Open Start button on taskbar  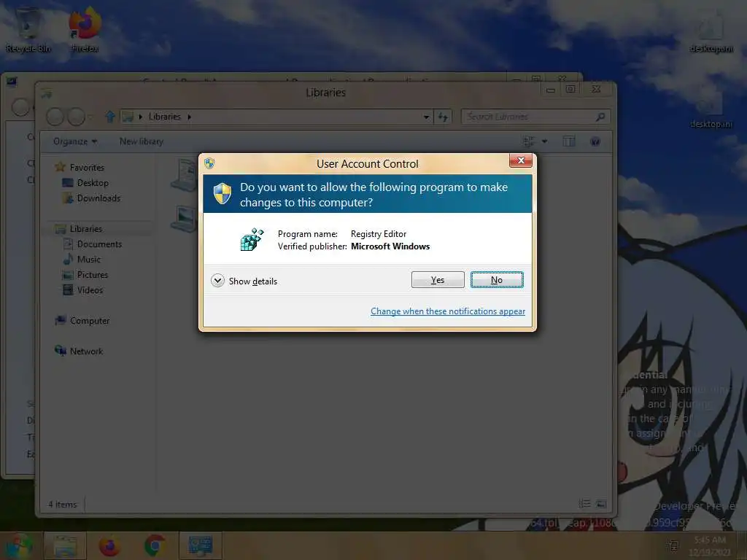point(18,545)
